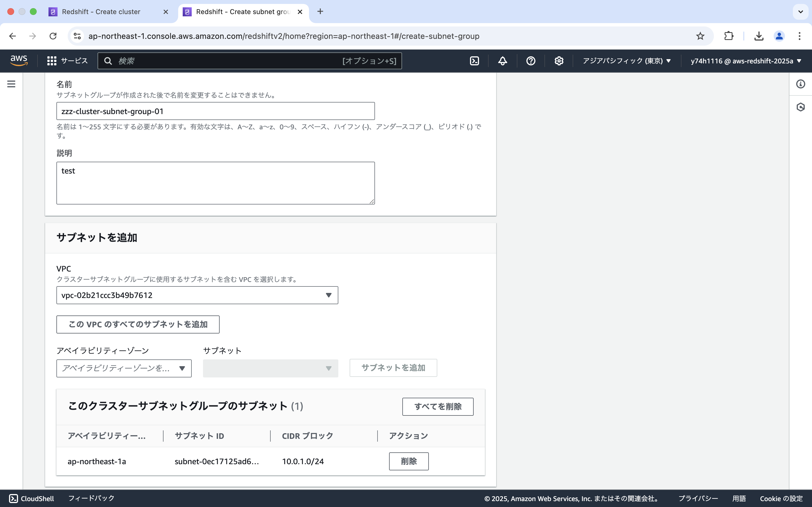
Task: Open the notifications bell
Action: pos(502,61)
